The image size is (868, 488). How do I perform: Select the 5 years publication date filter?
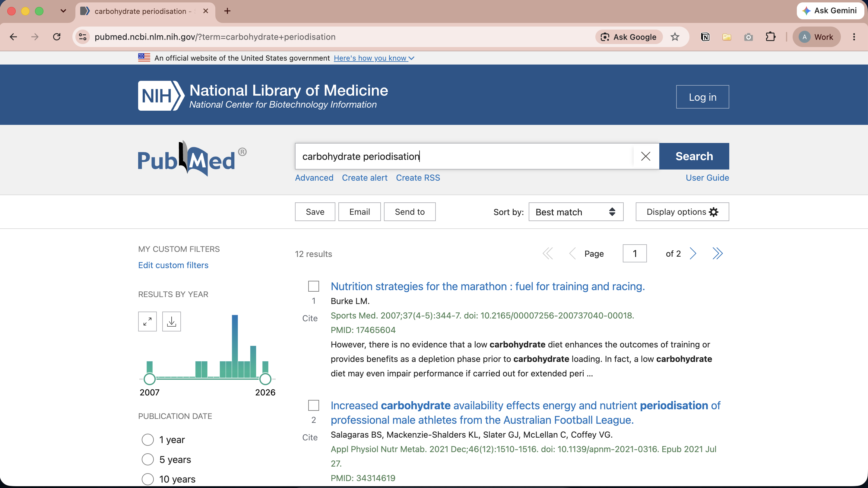[x=147, y=459]
